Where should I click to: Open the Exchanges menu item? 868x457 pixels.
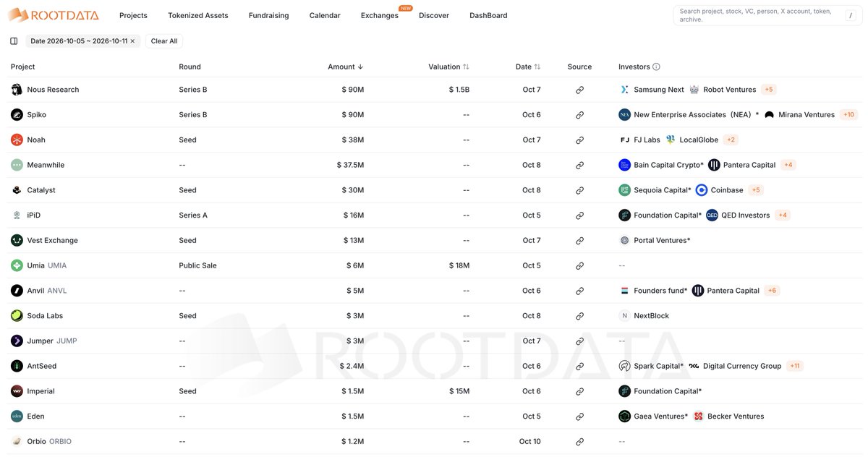380,15
